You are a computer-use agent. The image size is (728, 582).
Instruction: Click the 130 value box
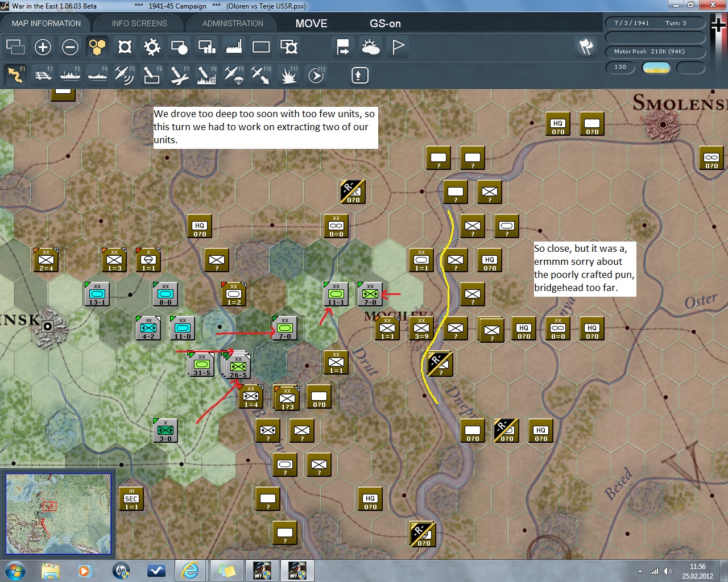[x=621, y=68]
